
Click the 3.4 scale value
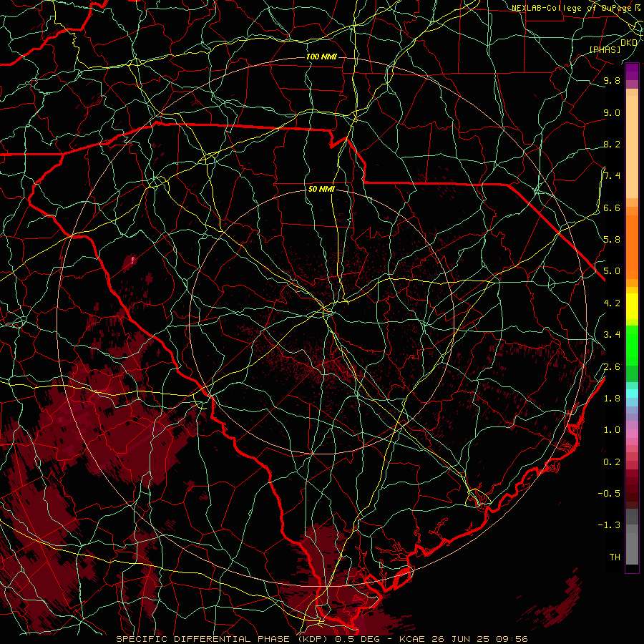[x=612, y=334]
